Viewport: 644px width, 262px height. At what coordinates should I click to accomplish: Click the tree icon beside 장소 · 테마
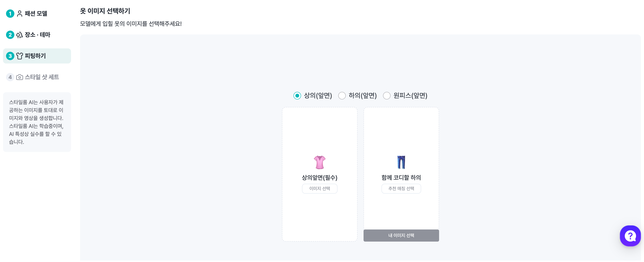[19, 35]
